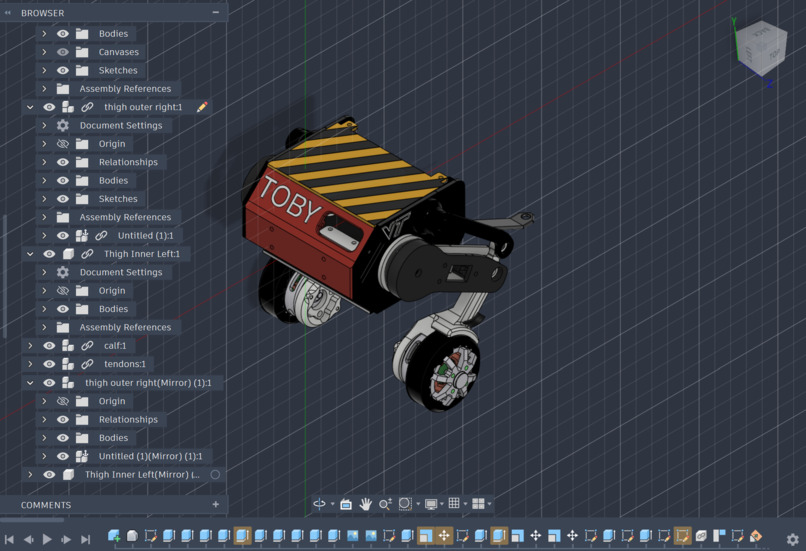
Task: Click the Browser panel double-arrow handle
Action: coord(8,13)
